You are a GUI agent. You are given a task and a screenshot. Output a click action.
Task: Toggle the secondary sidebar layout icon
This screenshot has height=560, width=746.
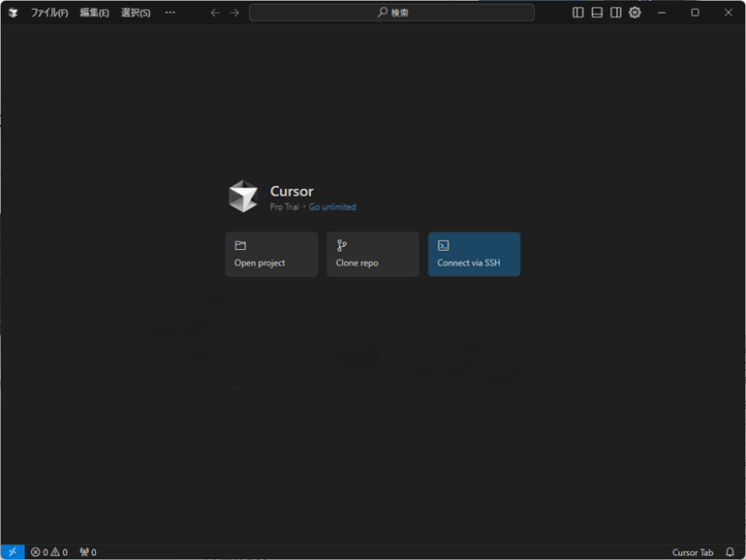[x=615, y=13]
